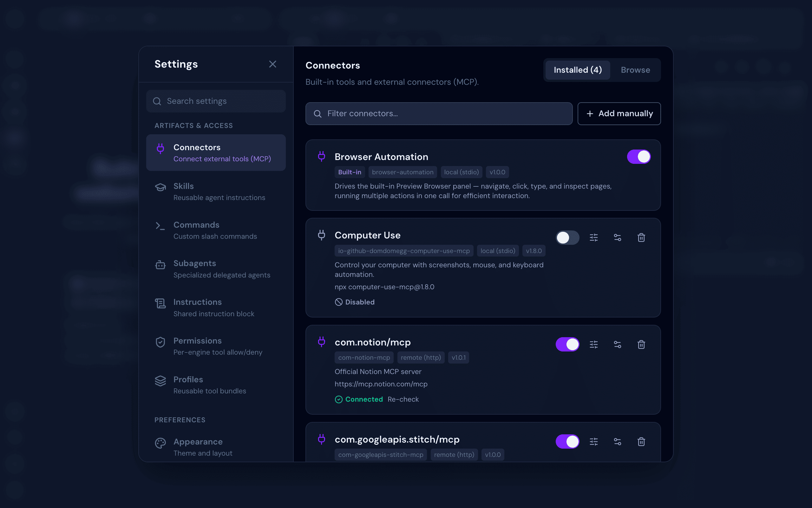The height and width of the screenshot is (508, 812).
Task: Open the Skills settings section
Action: coord(216,191)
